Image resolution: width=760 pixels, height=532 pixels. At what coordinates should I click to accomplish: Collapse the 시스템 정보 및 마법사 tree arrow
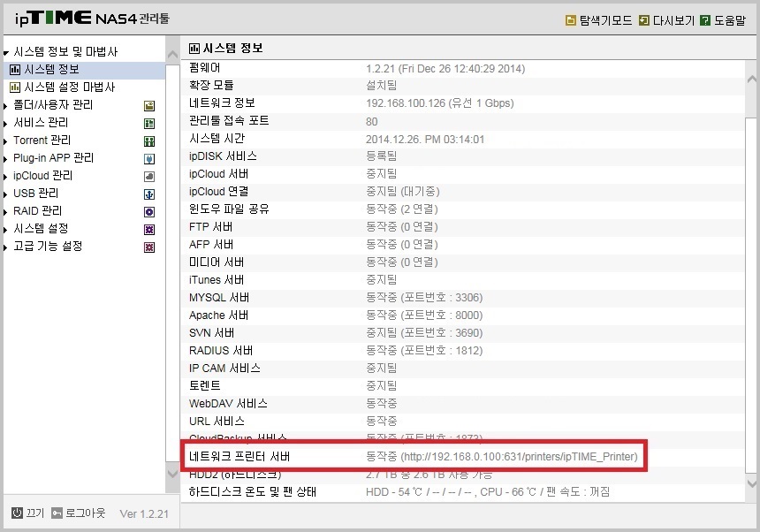[6, 53]
